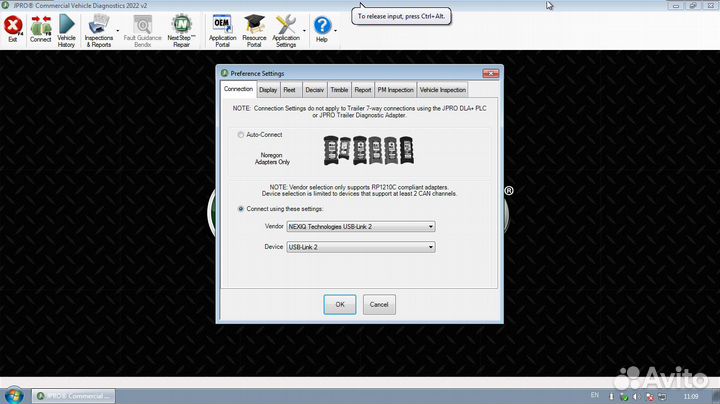Viewport: 720px width, 404px height.
Task: Switch to the Display tab
Action: pyautogui.click(x=268, y=90)
